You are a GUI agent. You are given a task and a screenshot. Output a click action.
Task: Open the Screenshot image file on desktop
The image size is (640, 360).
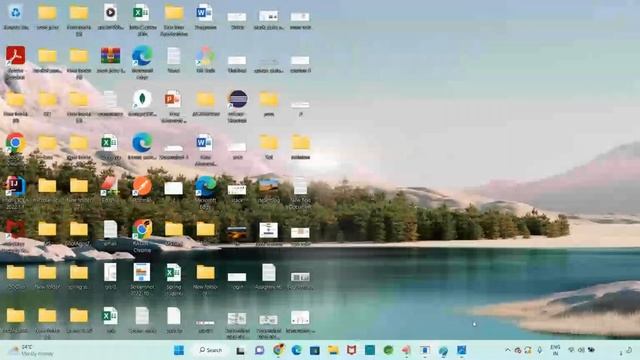tap(142, 272)
